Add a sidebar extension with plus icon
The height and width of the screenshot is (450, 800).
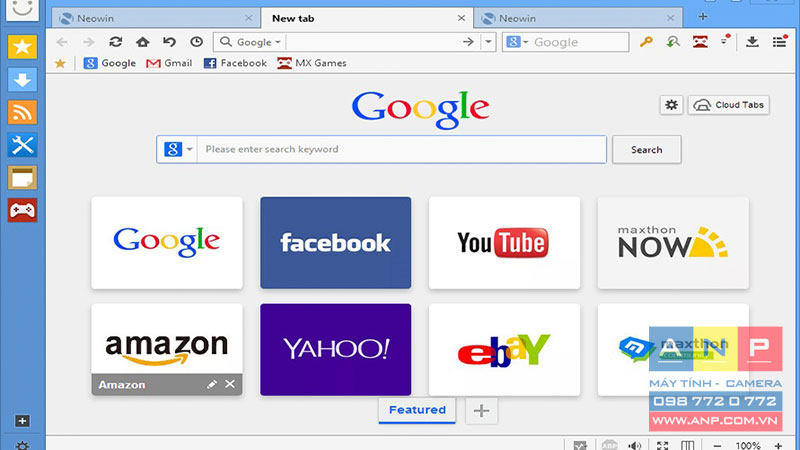(22, 421)
